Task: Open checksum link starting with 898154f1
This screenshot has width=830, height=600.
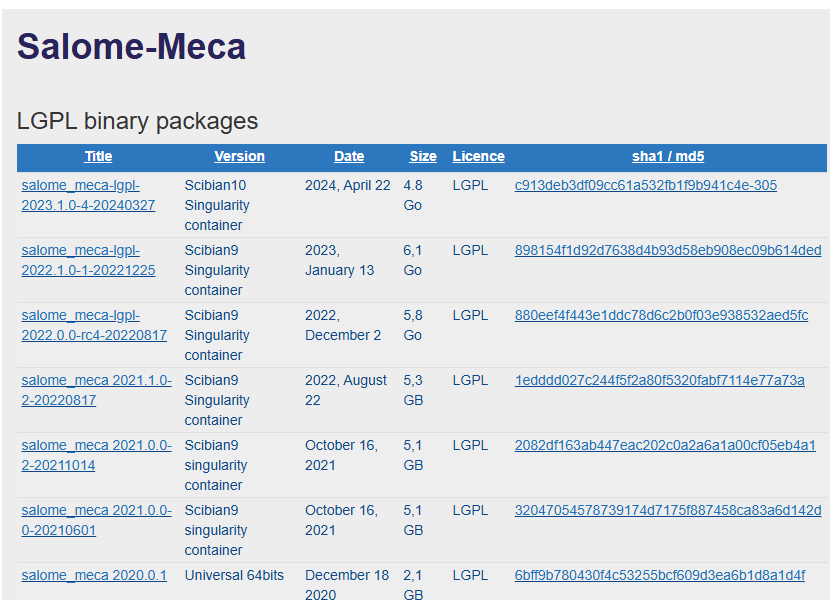Action: point(667,250)
